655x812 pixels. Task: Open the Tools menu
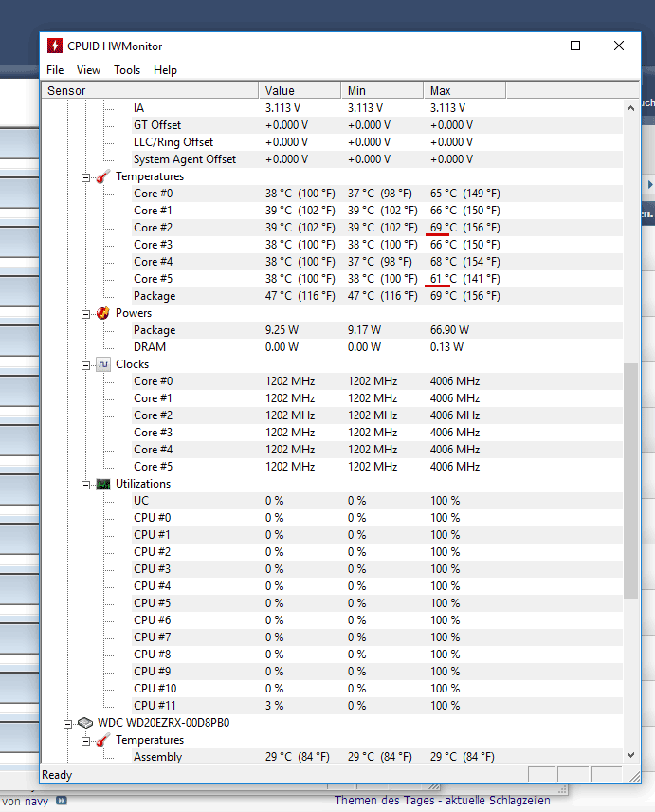pos(127,70)
